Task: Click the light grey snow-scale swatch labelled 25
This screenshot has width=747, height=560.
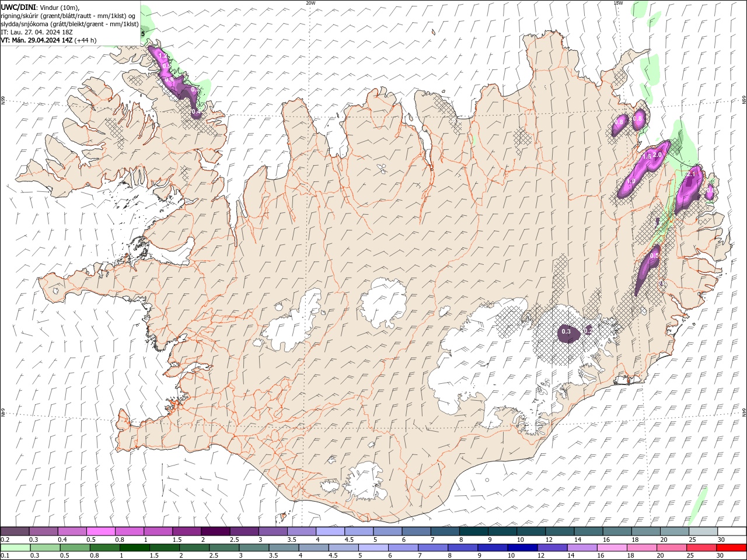Action: tap(703, 531)
